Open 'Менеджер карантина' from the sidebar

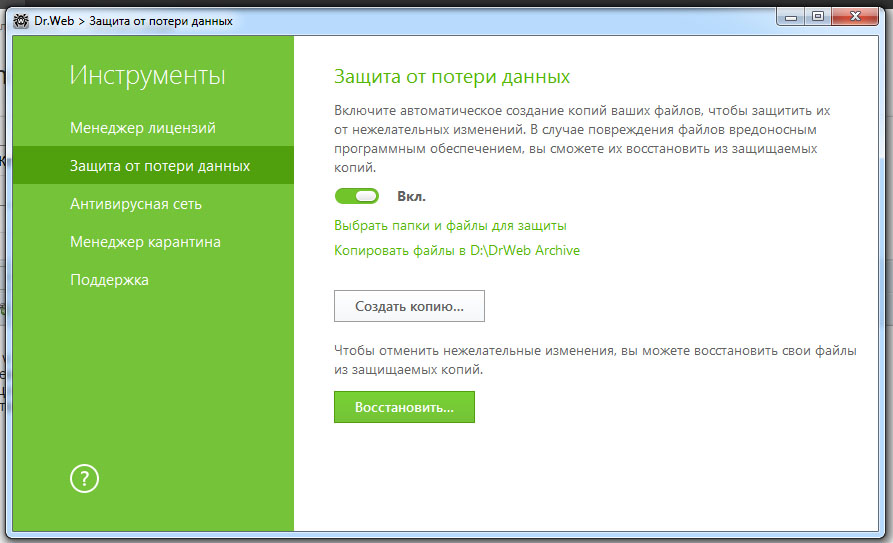click(145, 242)
